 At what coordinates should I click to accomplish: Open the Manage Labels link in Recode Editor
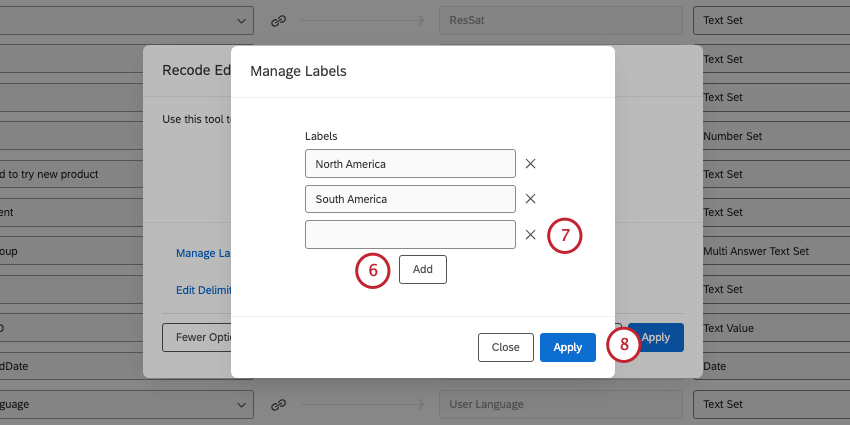(203, 253)
